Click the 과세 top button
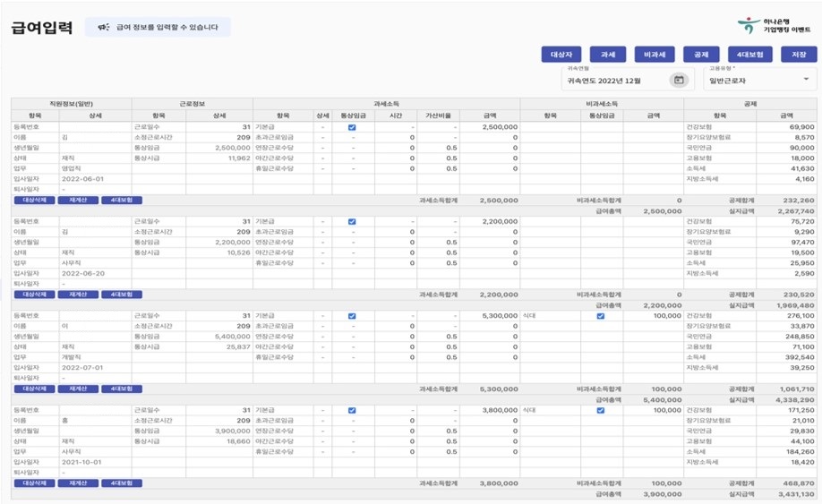Viewport: 822px width, 504px height. point(608,55)
